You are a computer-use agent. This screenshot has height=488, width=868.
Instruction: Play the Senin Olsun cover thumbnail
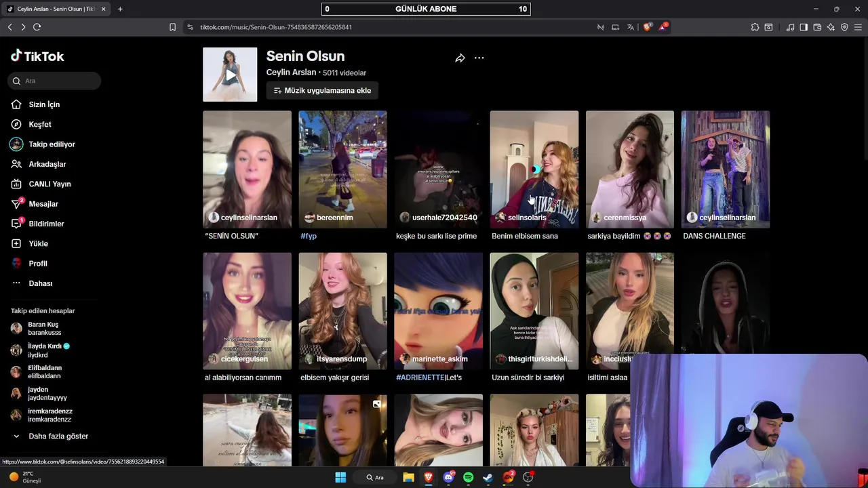(x=230, y=75)
